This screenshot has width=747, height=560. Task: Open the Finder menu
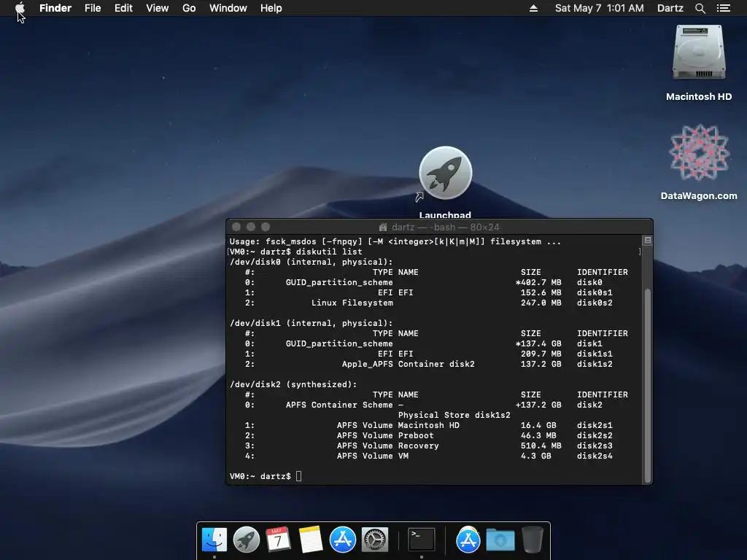tap(55, 8)
